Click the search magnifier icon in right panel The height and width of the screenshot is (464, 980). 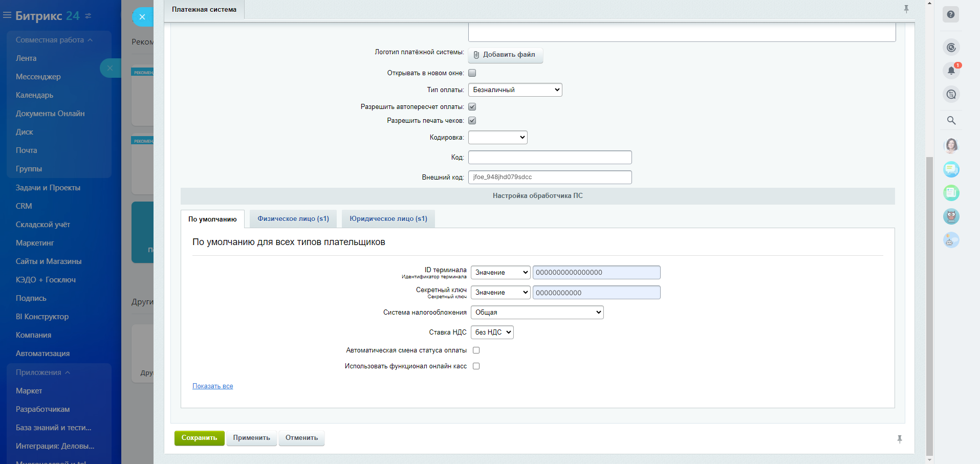pyautogui.click(x=951, y=121)
